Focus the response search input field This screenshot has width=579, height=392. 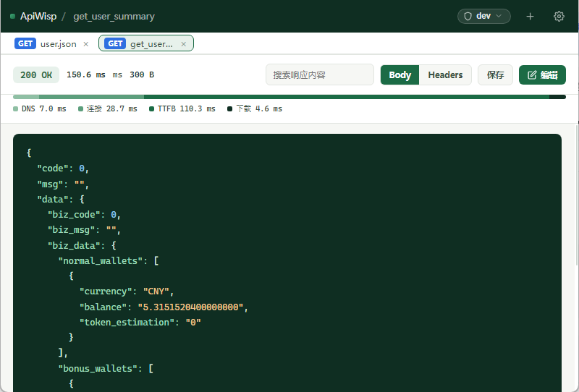coord(320,75)
